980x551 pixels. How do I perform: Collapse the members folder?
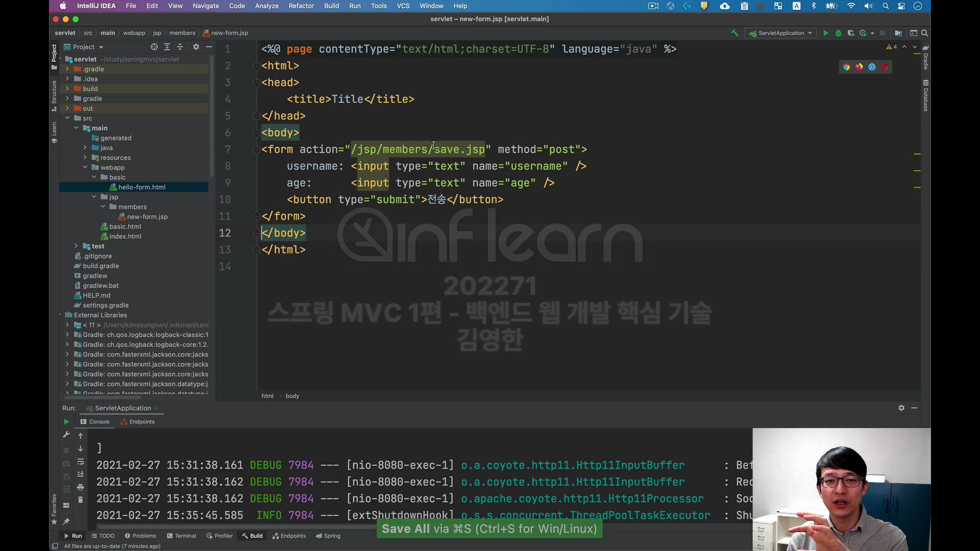(x=103, y=207)
